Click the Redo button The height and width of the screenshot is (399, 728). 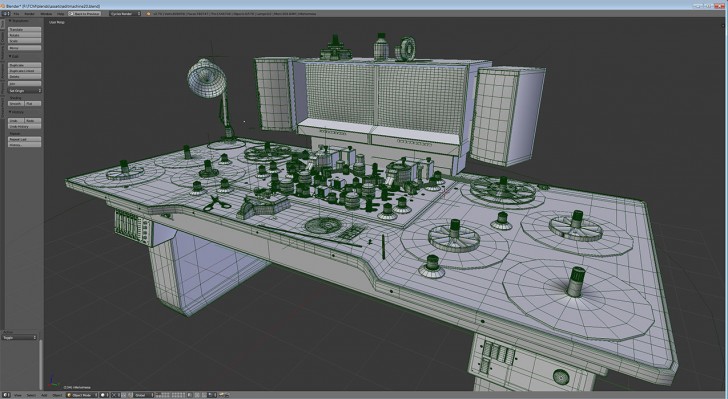click(33, 121)
